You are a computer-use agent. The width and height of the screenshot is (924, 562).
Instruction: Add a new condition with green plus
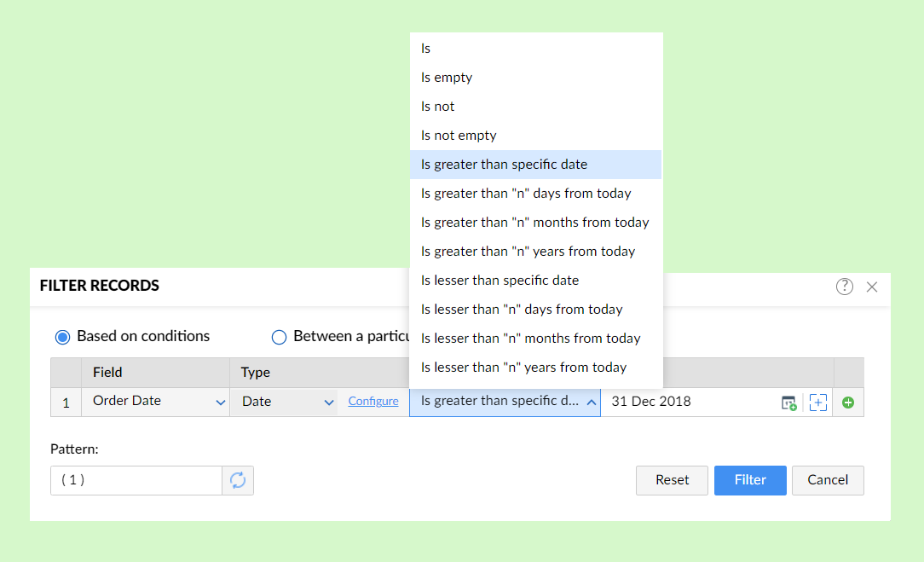(848, 403)
